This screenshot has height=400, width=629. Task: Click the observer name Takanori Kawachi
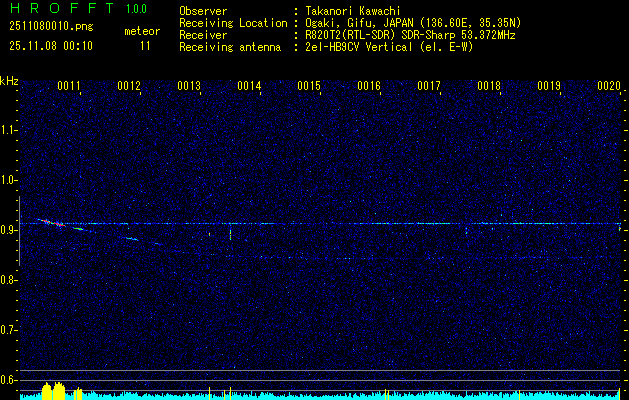[353, 11]
